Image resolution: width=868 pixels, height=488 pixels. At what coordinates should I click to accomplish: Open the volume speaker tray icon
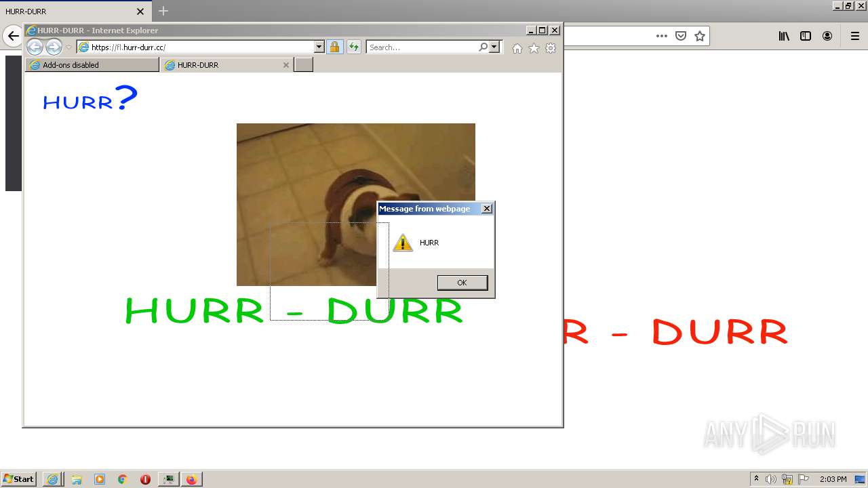click(771, 479)
